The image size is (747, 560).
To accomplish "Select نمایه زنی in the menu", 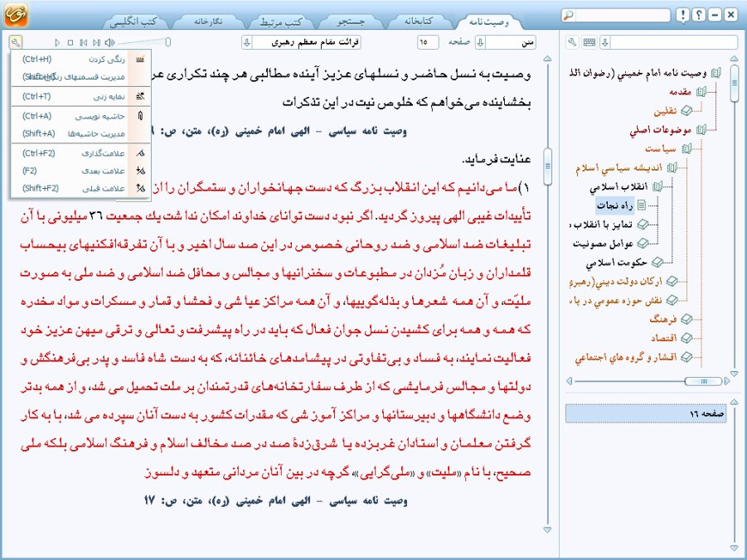I will pos(80,97).
